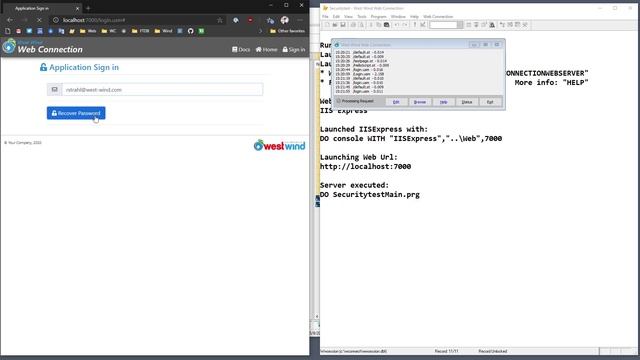
Task: Click the GitHub bookmark icon
Action: click(x=190, y=31)
